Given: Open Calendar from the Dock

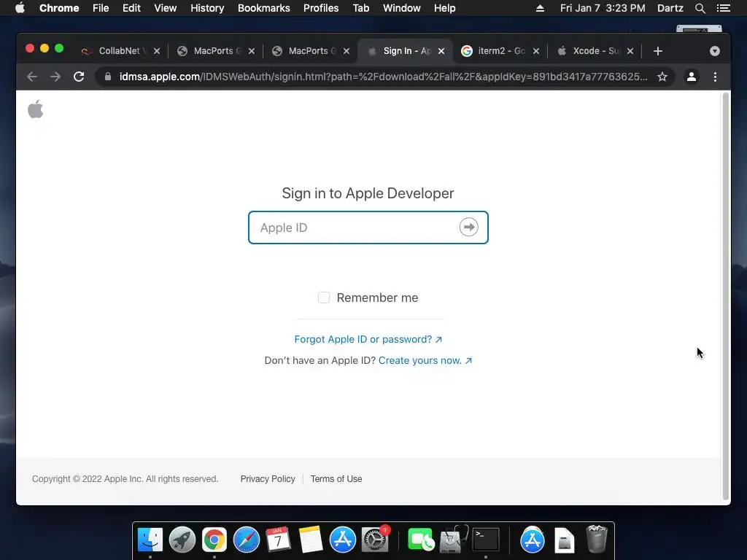Looking at the screenshot, I should pos(278,540).
